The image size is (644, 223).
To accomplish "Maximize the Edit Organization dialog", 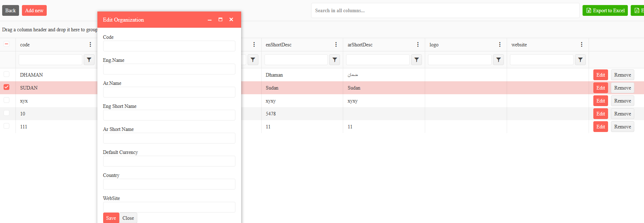I will (220, 20).
